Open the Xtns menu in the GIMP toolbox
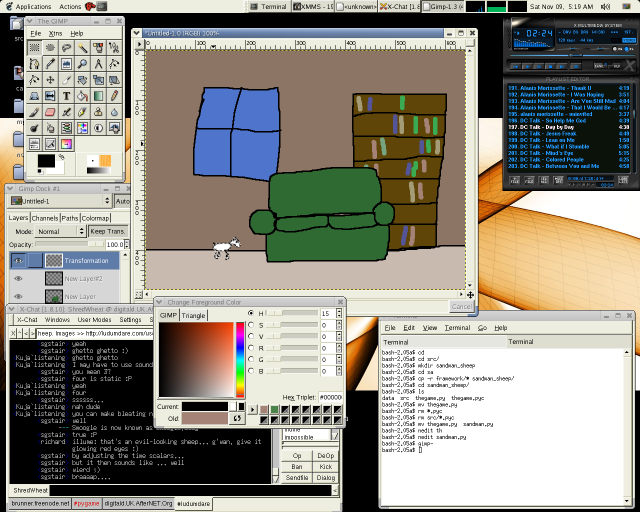Image resolution: width=640 pixels, height=512 pixels. pyautogui.click(x=55, y=33)
